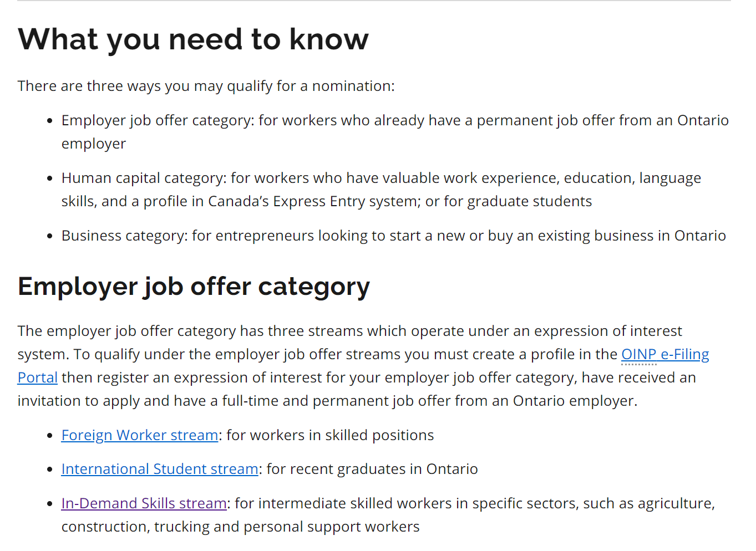This screenshot has height=551, width=756.
Task: Click the line "construction, trucking and personal support workers"
Action: tap(241, 527)
